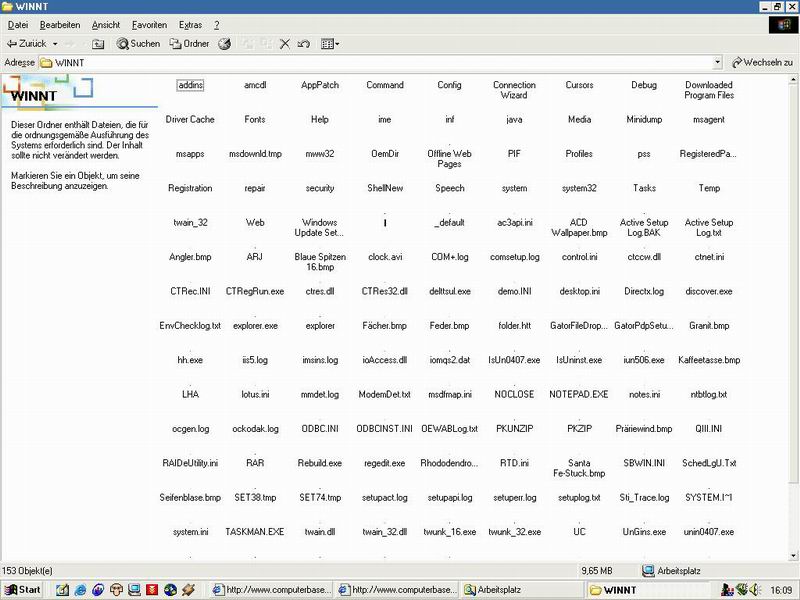Click the scrollbar up arrow
The image size is (800, 600).
pyautogui.click(x=793, y=80)
